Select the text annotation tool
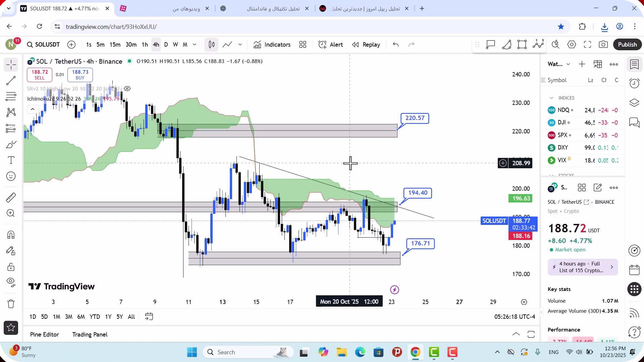644x362 pixels. point(11,160)
